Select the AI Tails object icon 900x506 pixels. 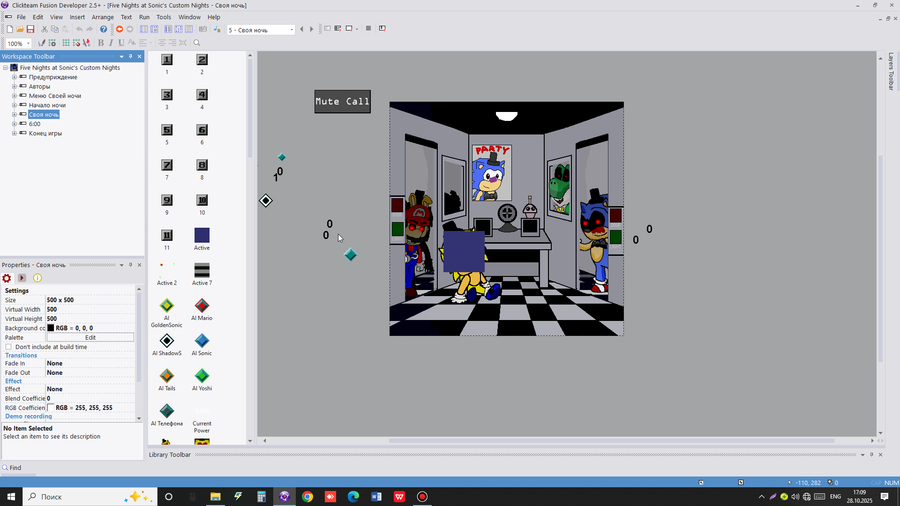[166, 376]
